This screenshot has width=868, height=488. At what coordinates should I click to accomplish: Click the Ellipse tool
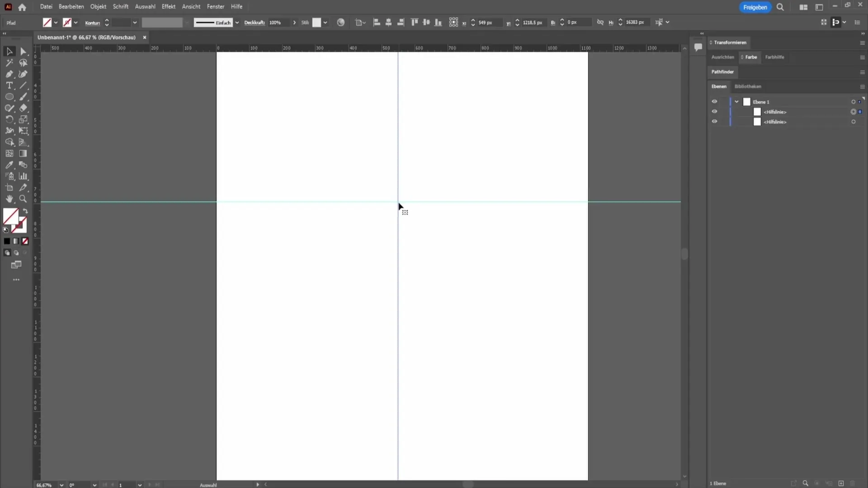click(x=9, y=97)
